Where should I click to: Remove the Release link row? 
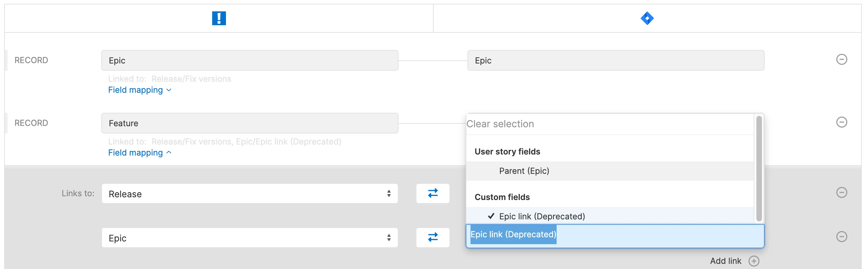(841, 192)
